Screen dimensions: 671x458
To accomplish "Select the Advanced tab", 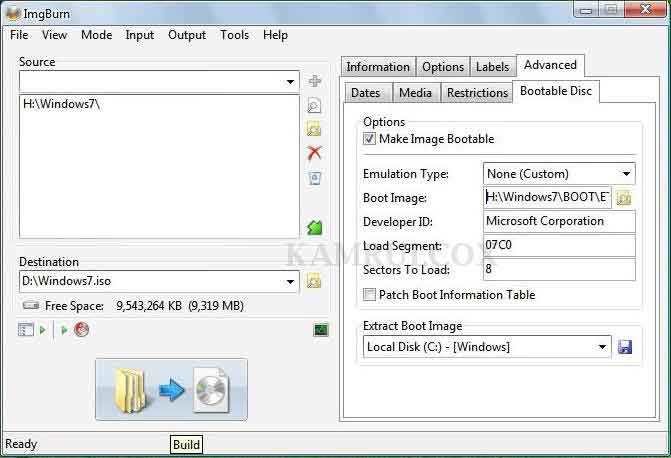I will pyautogui.click(x=550, y=65).
